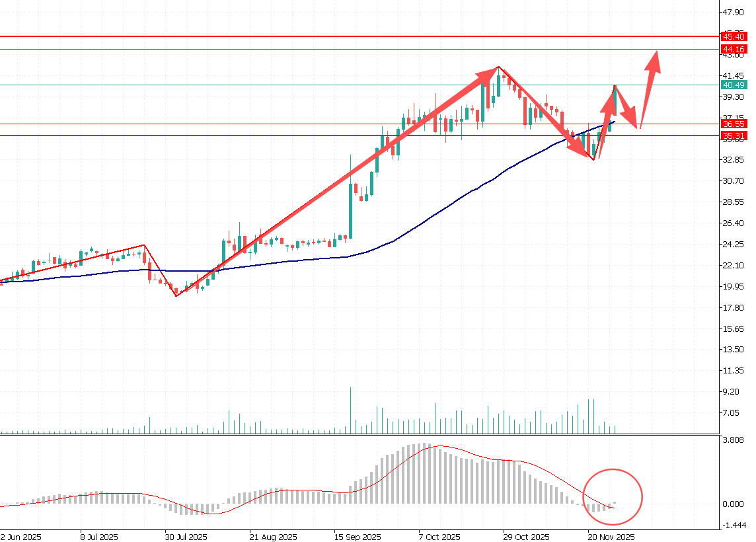
Task: Click the 30 Jul 2025 date label
Action: pos(186,537)
